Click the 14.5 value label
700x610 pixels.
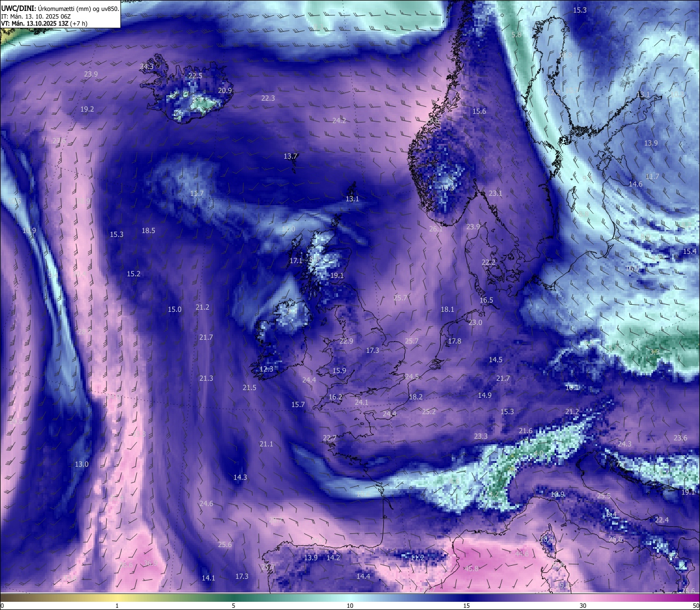[495, 359]
